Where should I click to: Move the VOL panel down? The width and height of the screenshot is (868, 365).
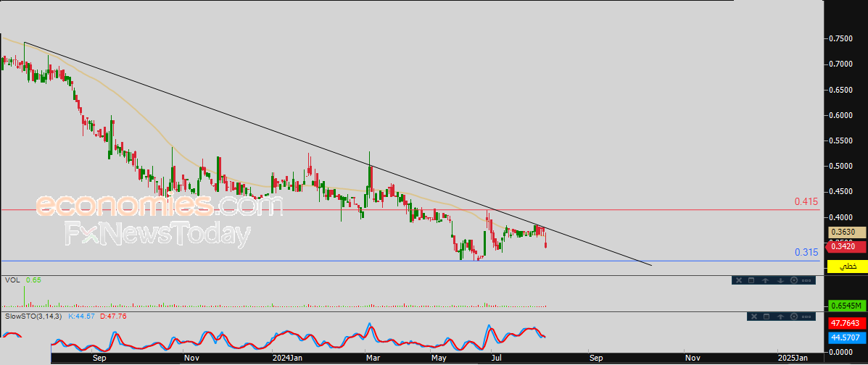[780, 280]
